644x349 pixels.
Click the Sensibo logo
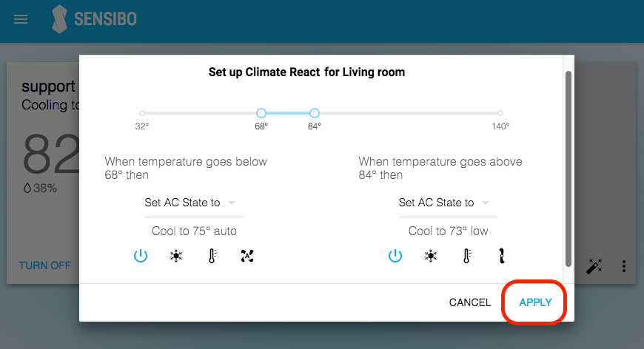click(x=95, y=19)
